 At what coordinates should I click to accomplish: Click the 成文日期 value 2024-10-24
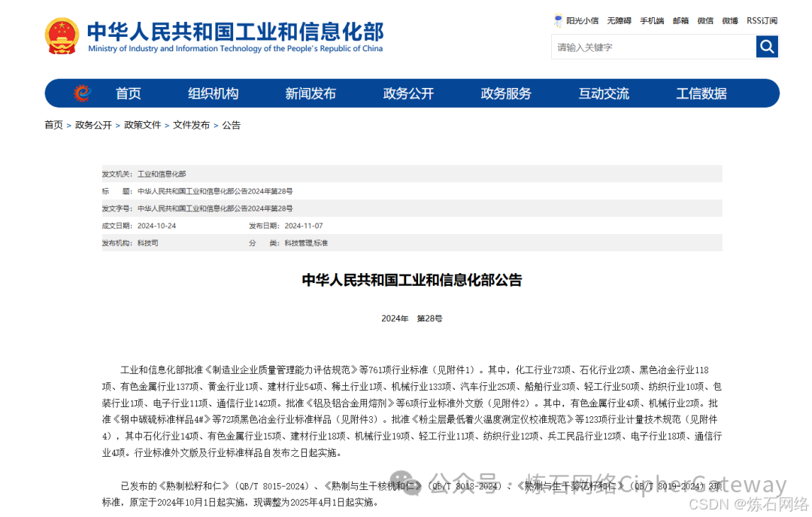pos(157,226)
